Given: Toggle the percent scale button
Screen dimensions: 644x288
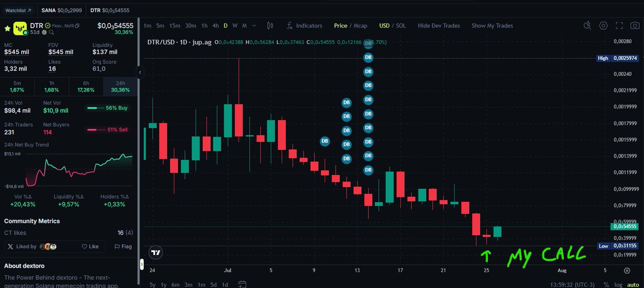Looking at the screenshot, I should pyautogui.click(x=606, y=284).
